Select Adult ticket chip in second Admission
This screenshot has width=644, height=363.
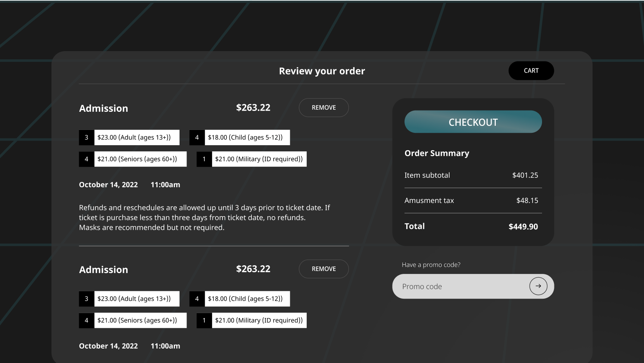[137, 299]
